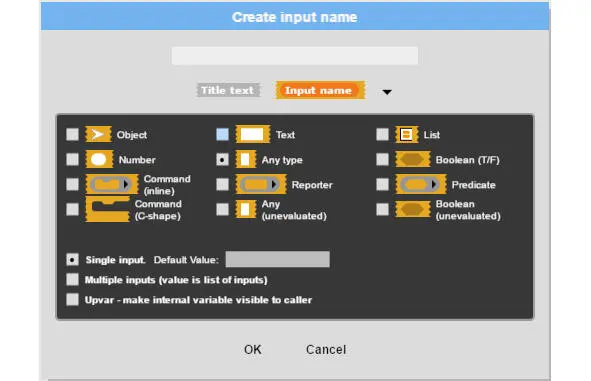This screenshot has height=381, width=591.
Task: Choose the Single input option
Action: coord(72,259)
